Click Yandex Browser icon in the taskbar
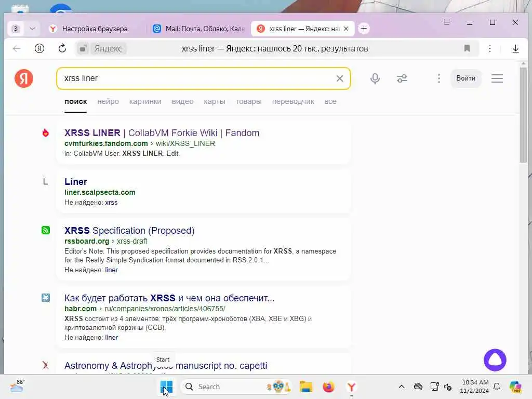This screenshot has width=532, height=399. [352, 387]
